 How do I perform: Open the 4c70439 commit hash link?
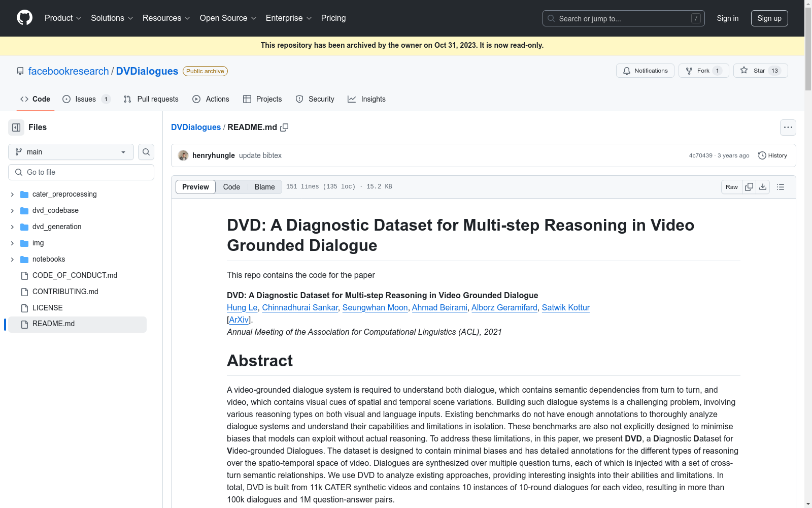click(x=700, y=155)
